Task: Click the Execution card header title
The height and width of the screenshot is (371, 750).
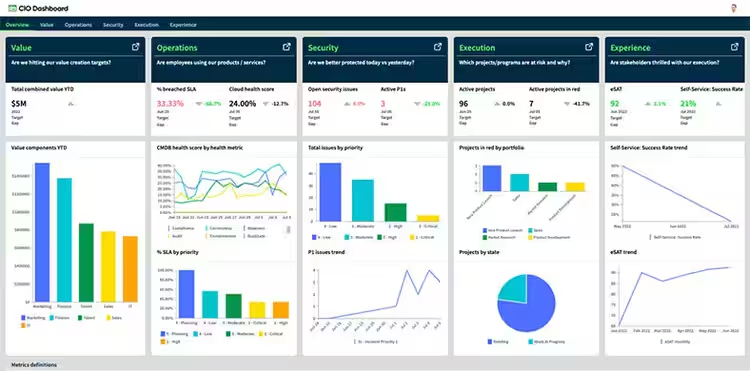Action: click(x=477, y=48)
